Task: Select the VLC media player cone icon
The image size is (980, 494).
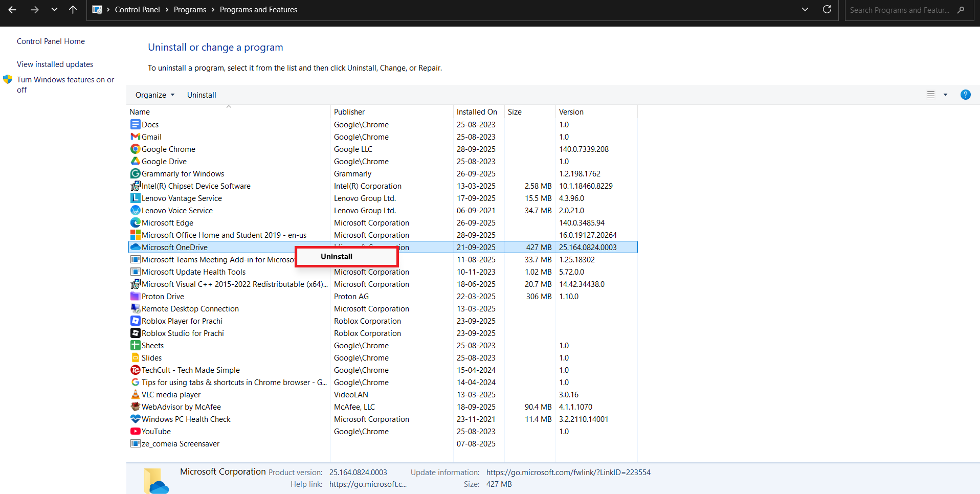Action: [135, 394]
